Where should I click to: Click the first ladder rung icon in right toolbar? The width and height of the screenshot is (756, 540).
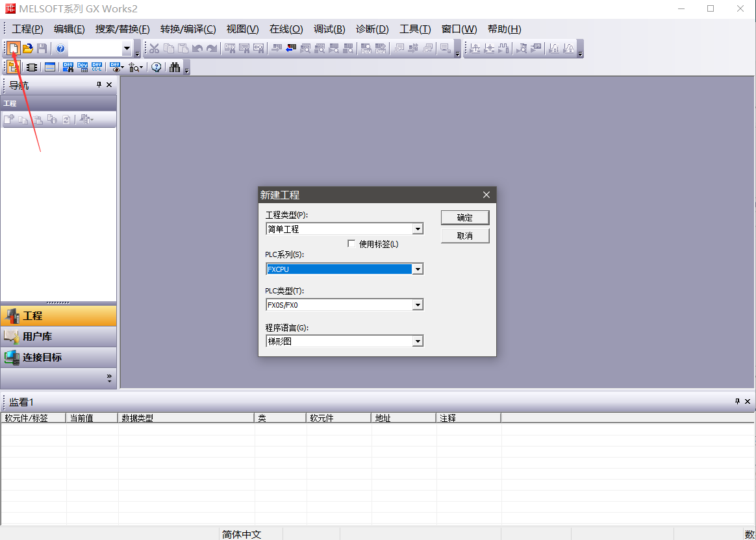click(475, 48)
